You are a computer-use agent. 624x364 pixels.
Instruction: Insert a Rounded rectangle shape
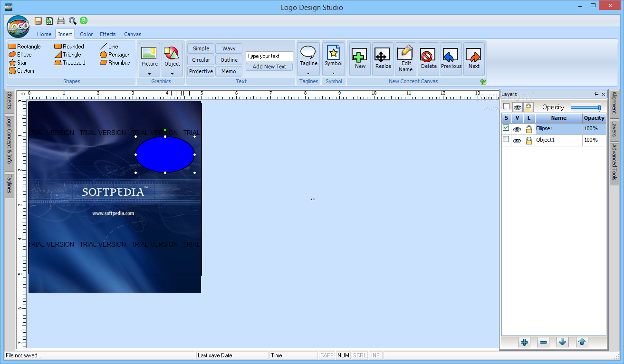(x=69, y=47)
